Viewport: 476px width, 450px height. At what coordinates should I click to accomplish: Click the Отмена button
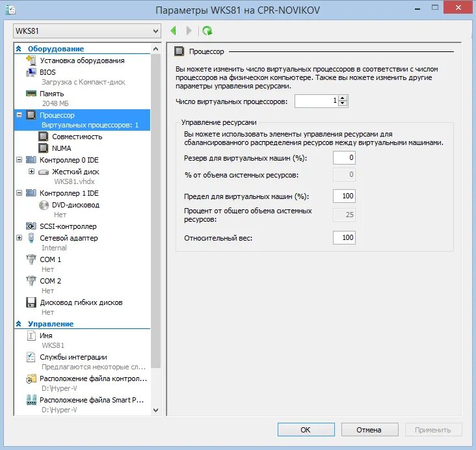pyautogui.click(x=369, y=430)
